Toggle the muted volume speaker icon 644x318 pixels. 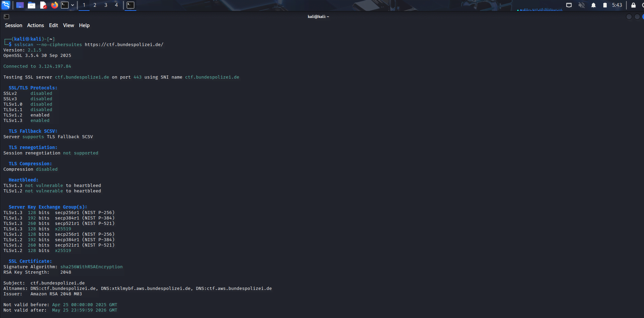581,5
